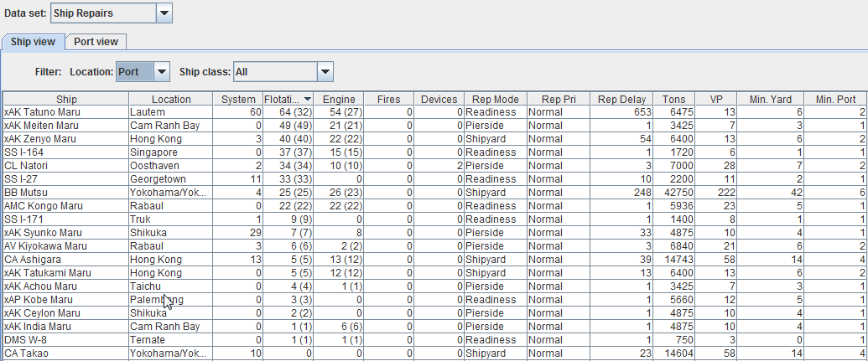868x361 pixels.
Task: Sort by the Min. Port column header
Action: click(836, 99)
